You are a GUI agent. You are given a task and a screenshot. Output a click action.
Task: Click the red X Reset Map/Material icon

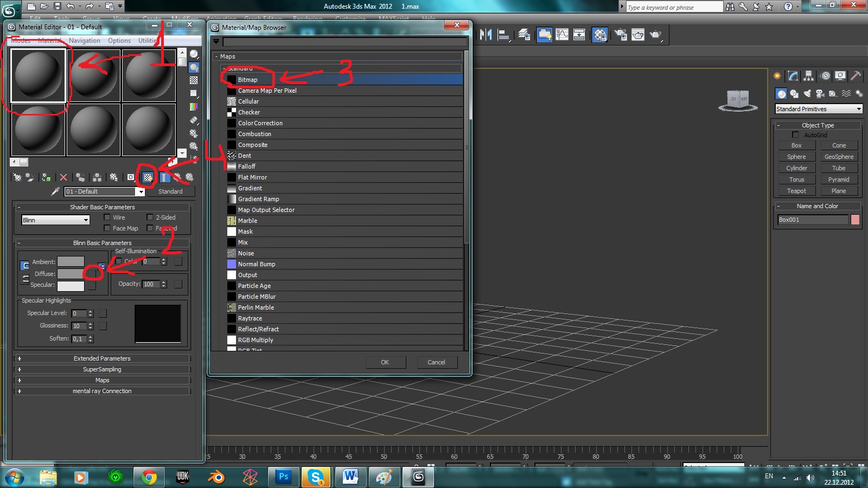63,177
